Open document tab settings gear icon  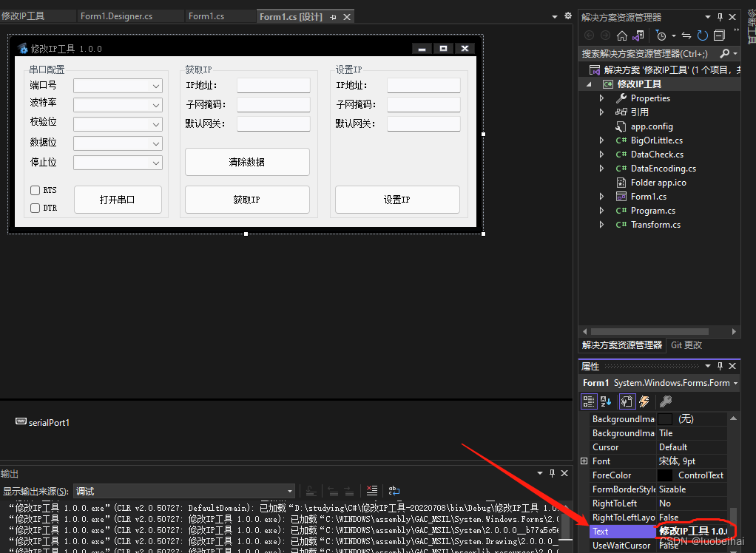point(568,16)
